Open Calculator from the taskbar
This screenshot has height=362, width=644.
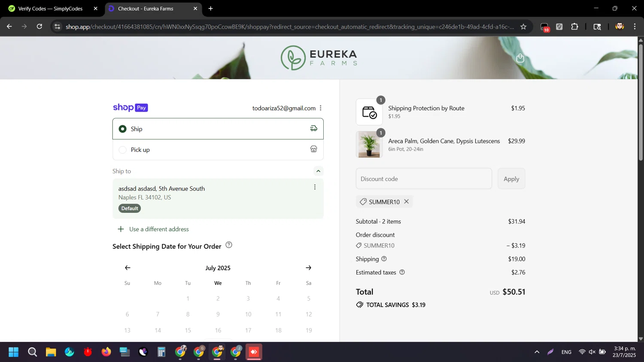[x=161, y=352]
